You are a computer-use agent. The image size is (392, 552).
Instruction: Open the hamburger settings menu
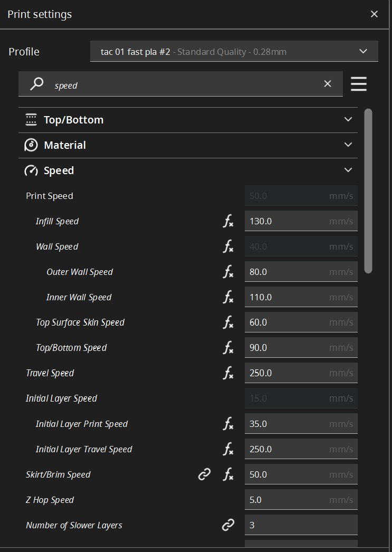point(359,83)
